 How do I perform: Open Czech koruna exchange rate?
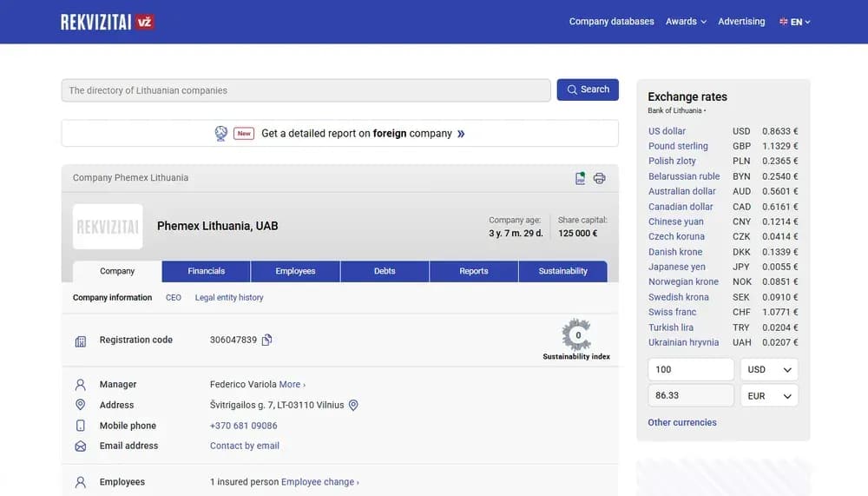(676, 236)
